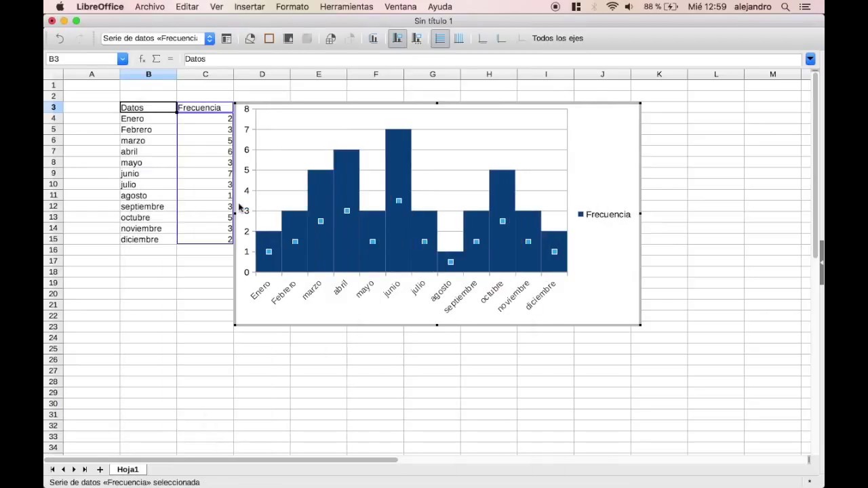The height and width of the screenshot is (488, 868).
Task: Click the blue legend color square
Action: (x=580, y=214)
